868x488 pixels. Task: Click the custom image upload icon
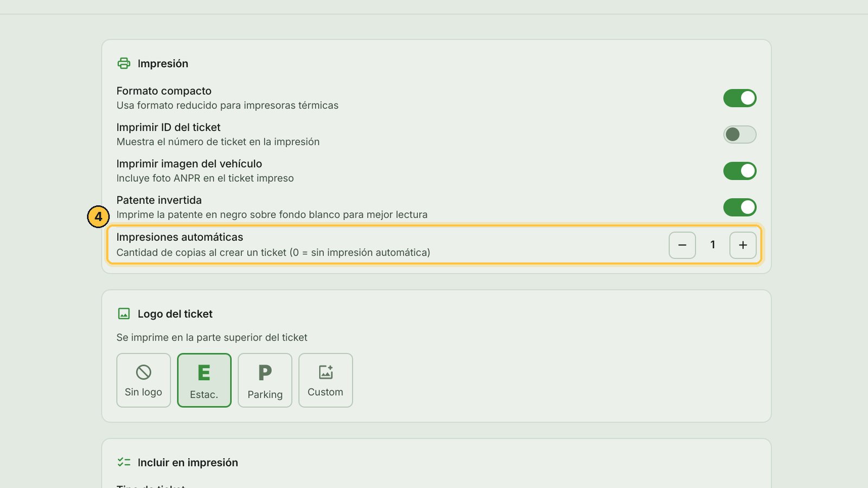coord(325,372)
